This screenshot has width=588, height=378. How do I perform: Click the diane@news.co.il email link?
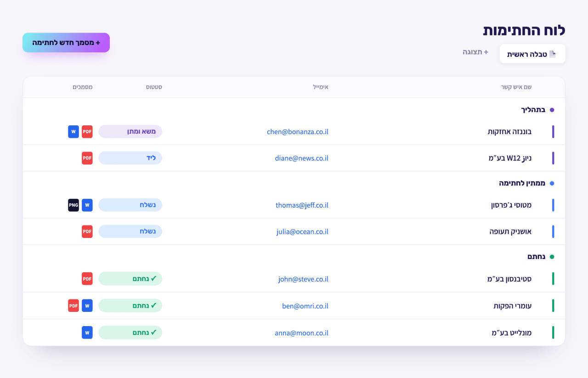click(302, 158)
